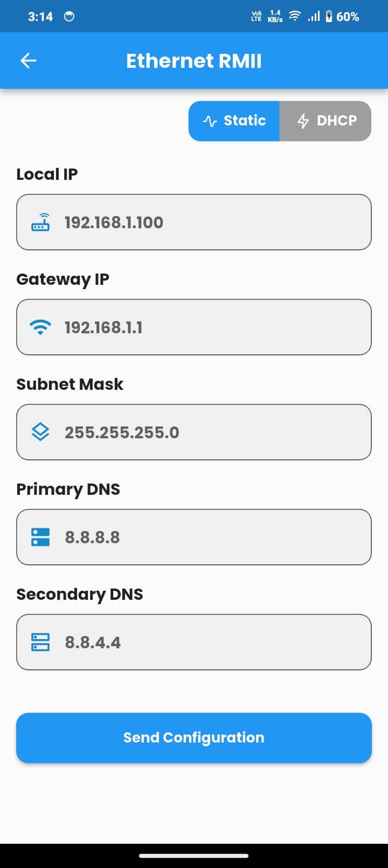This screenshot has height=868, width=388.
Task: Select the layers icon in Subnet Mask field
Action: (x=40, y=431)
